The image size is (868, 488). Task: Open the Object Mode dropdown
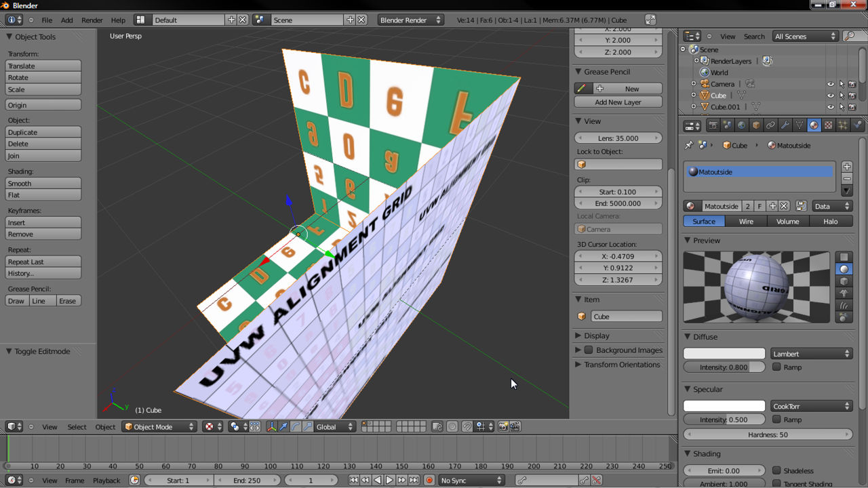pos(159,426)
